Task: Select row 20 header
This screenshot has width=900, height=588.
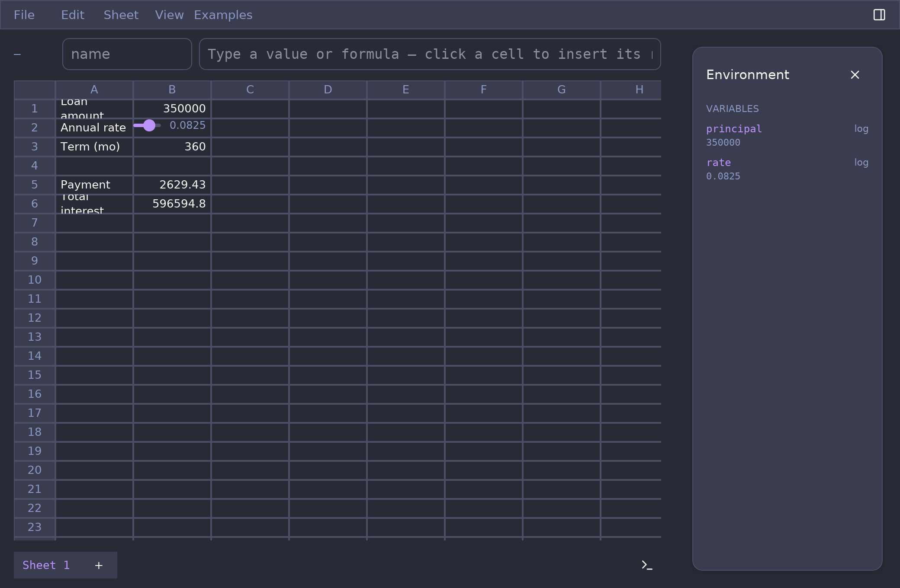Action: [x=35, y=470]
